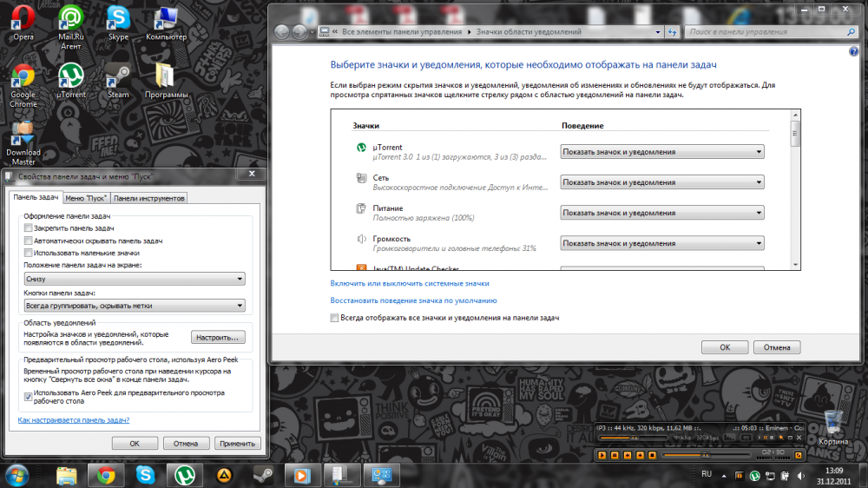Open Windows Media Player taskbar button
The image size is (868, 488).
(302, 475)
